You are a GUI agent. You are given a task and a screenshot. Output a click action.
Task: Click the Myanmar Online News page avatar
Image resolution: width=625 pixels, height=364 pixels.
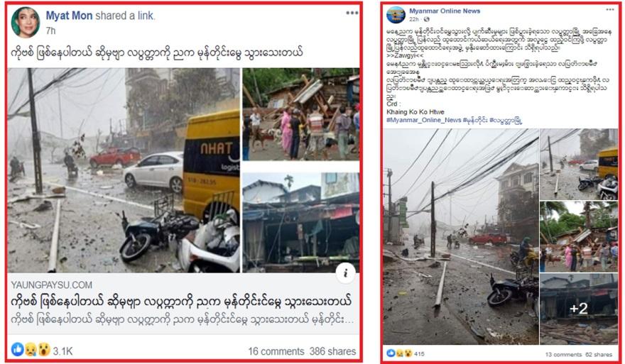pos(396,15)
